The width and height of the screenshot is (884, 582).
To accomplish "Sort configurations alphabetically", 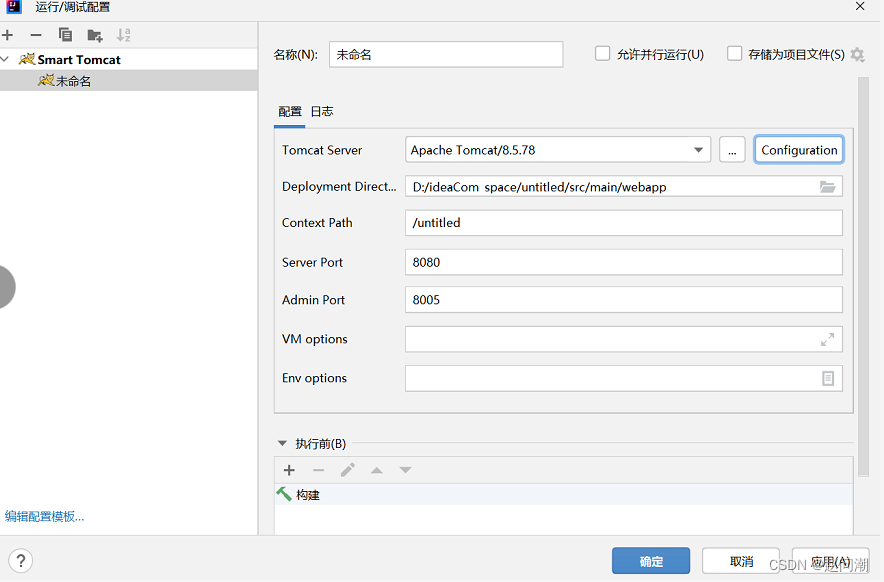I will point(123,35).
